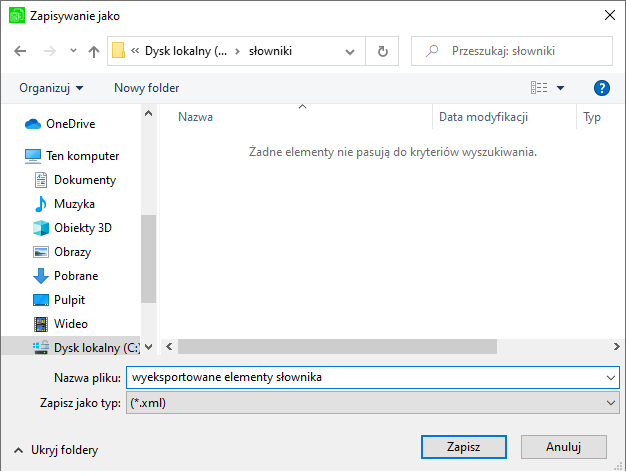Refresh the słowniki folder view

382,51
